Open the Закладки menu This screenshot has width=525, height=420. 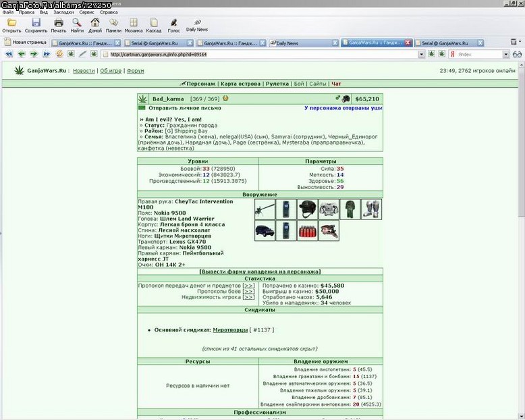tap(63, 12)
